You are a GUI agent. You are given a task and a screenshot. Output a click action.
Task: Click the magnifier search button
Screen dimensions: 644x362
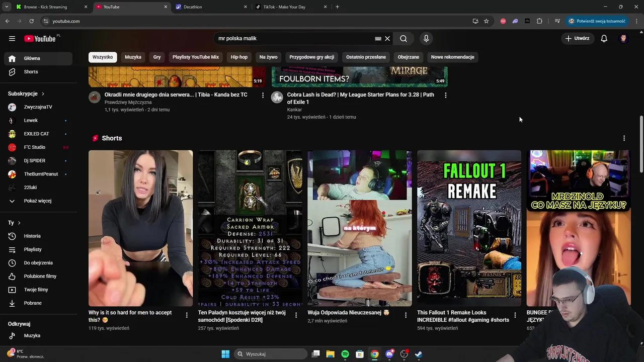[x=404, y=38]
